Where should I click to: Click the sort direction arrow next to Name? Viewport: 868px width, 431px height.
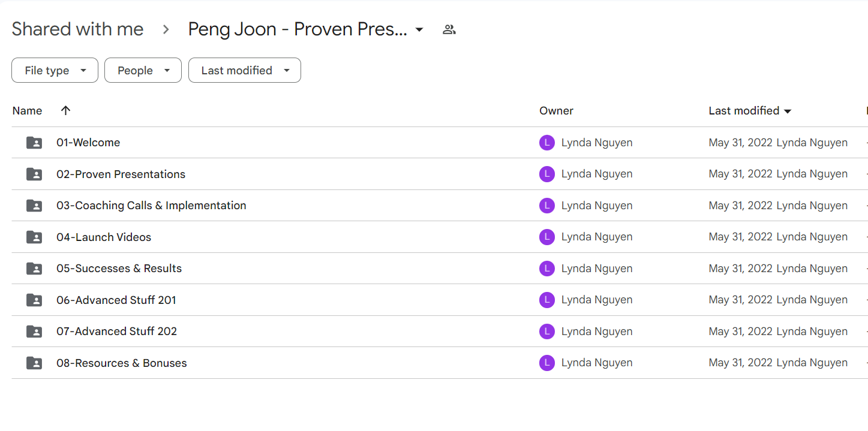(x=66, y=110)
